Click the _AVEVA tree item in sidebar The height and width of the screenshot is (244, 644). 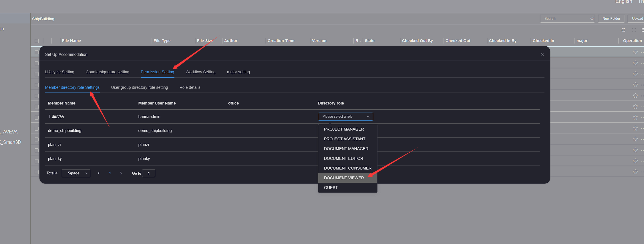tap(9, 132)
